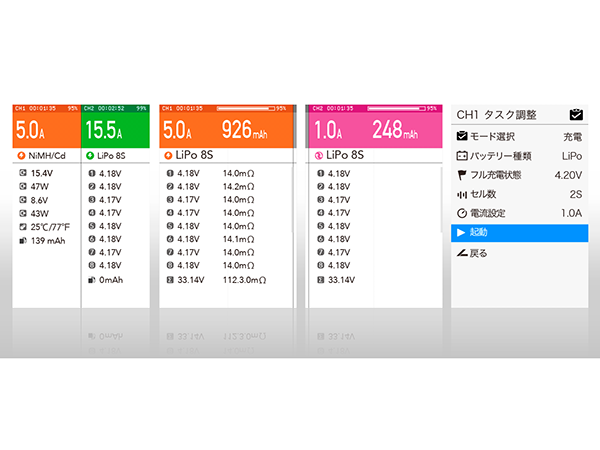Click the checkmark icon before モード選択
Screen dimensions: 600x450
click(462, 136)
